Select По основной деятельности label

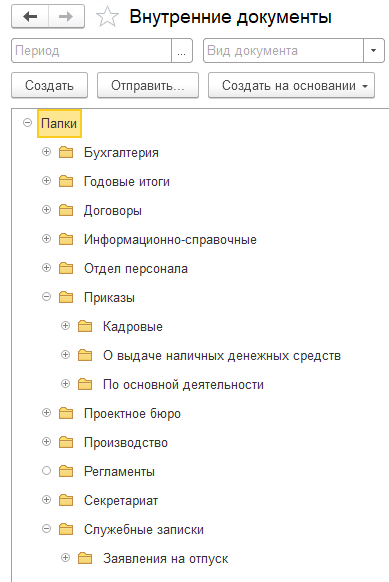(183, 385)
